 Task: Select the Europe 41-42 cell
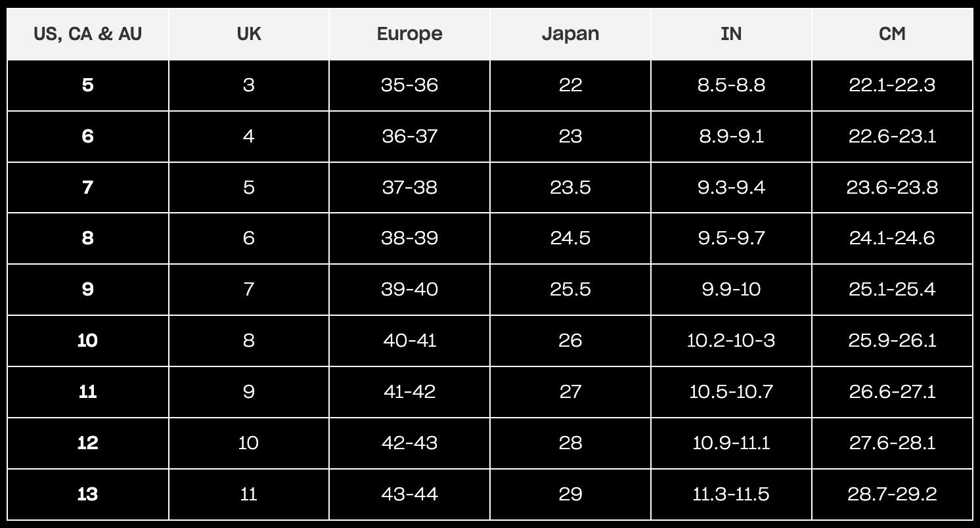click(x=409, y=392)
